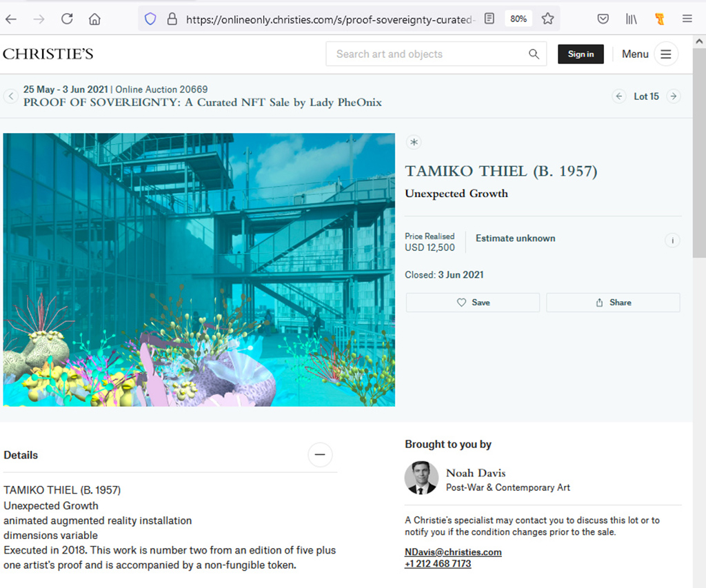Click the Sign in button
This screenshot has width=706, height=588.
click(x=581, y=54)
